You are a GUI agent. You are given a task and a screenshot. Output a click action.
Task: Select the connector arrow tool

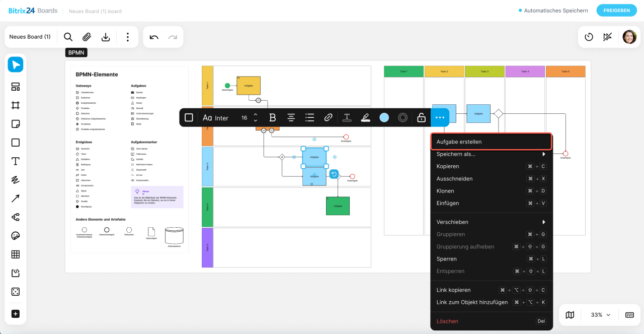tap(16, 198)
